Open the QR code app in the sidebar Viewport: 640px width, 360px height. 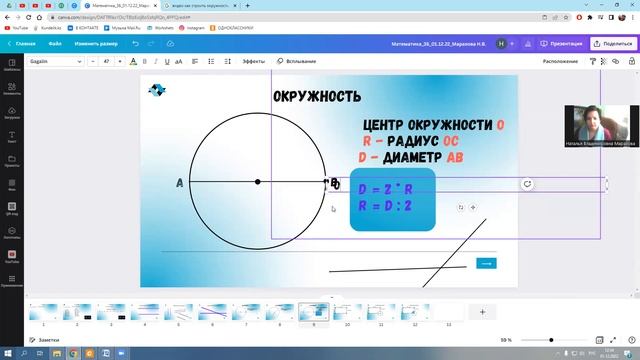[x=12, y=208]
